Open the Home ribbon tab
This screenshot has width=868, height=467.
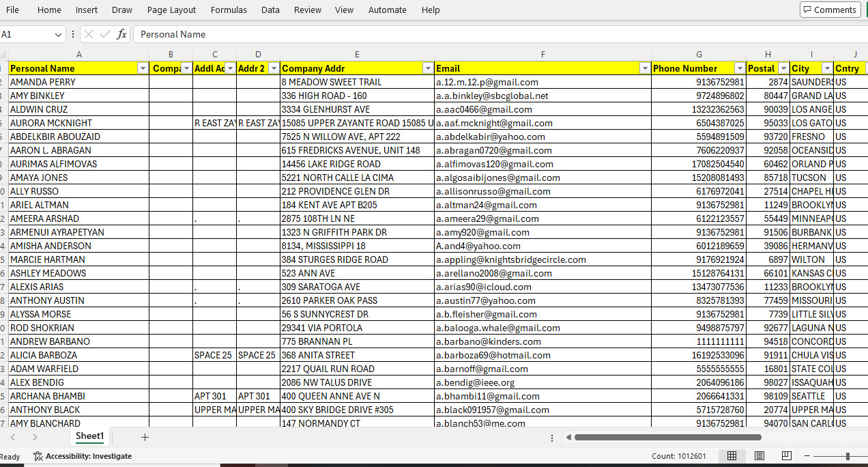49,10
